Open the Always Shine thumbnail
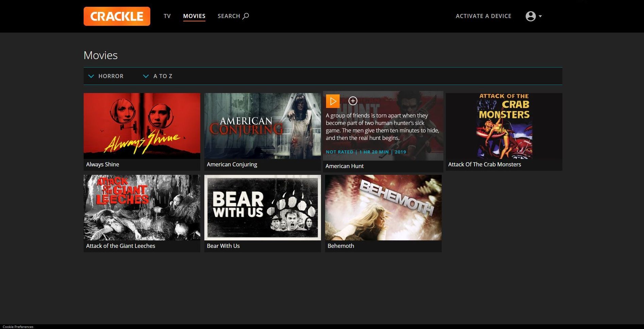644x329 pixels. coord(142,126)
